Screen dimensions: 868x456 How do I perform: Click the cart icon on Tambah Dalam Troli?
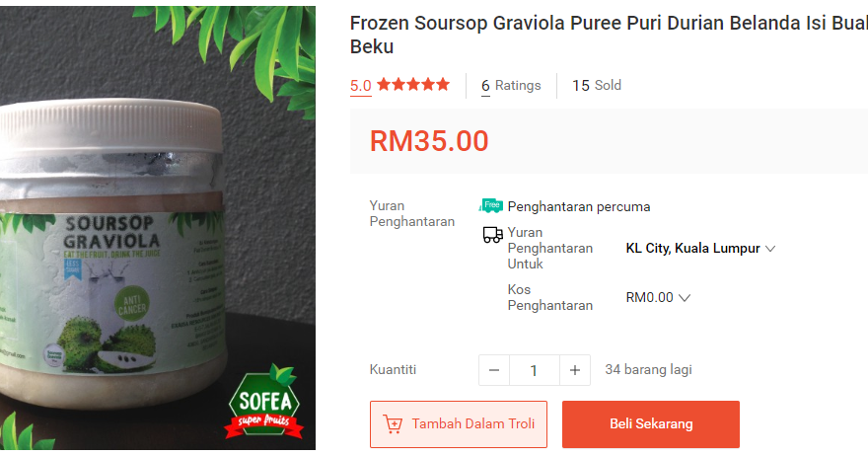(393, 423)
